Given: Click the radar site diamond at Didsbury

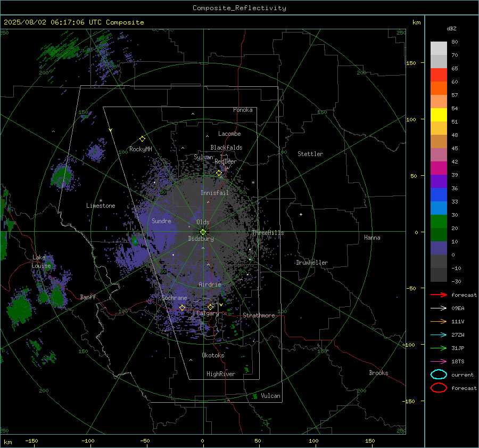Looking at the screenshot, I should pyautogui.click(x=203, y=232).
